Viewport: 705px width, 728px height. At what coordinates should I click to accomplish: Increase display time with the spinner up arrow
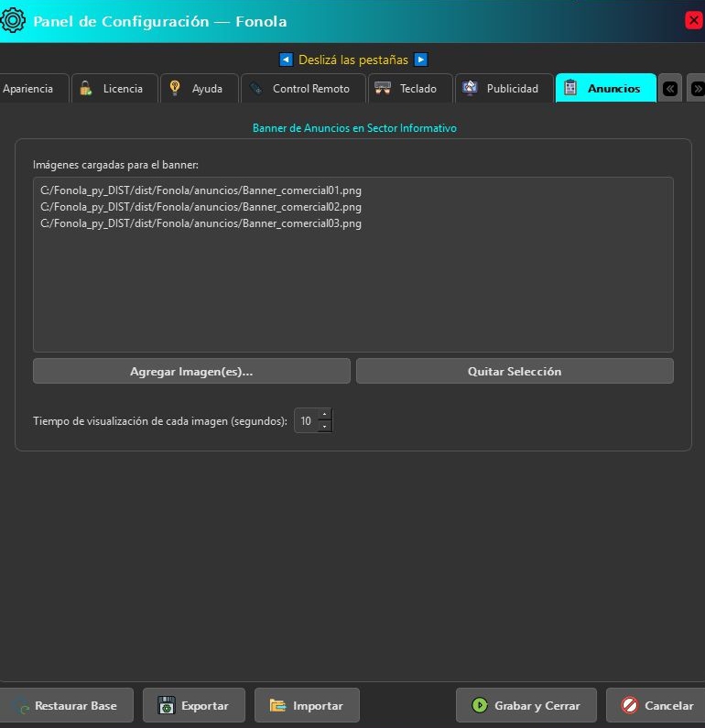[x=325, y=414]
